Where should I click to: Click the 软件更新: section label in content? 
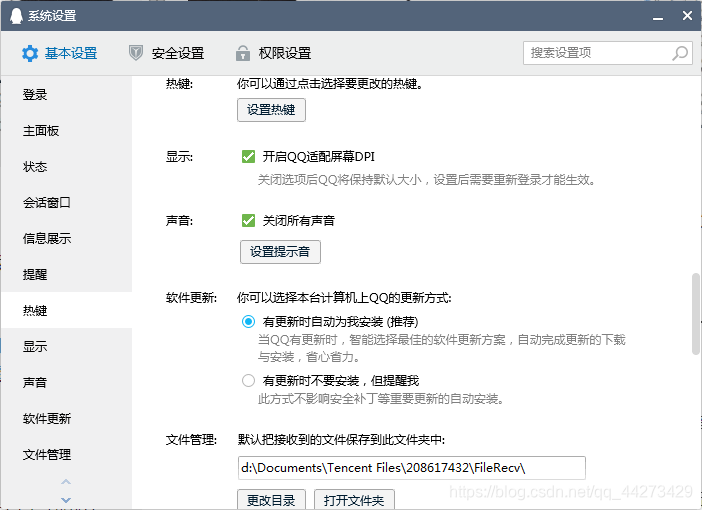point(191,298)
